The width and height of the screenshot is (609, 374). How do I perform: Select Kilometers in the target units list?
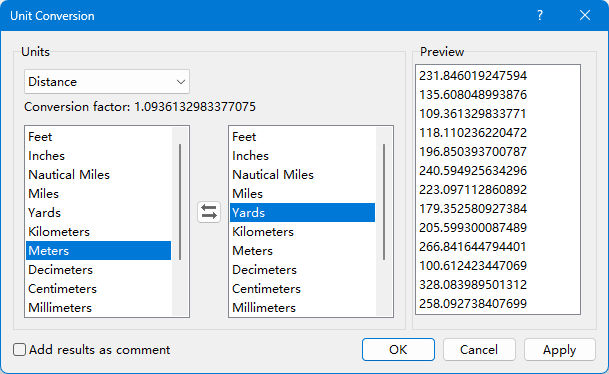pos(303,232)
